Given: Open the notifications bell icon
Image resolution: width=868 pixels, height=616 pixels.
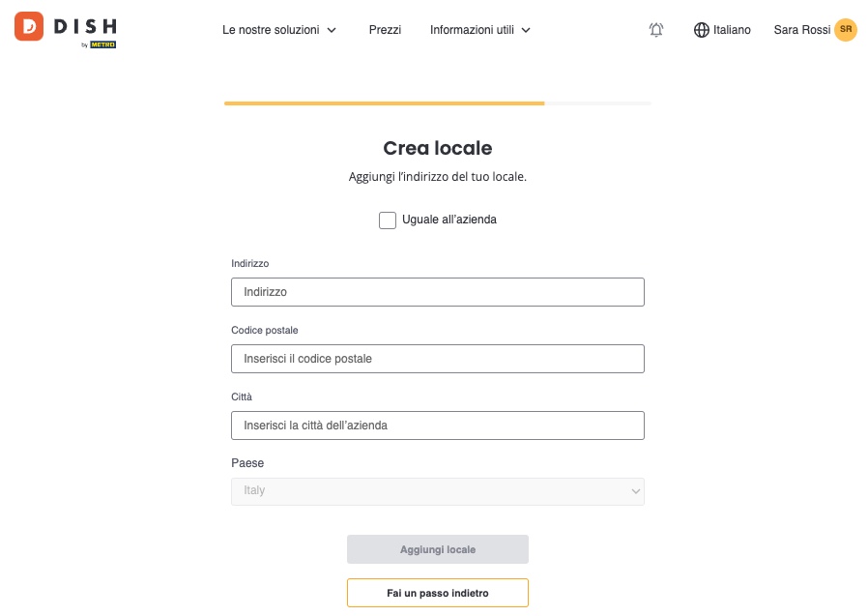Looking at the screenshot, I should coord(656,29).
